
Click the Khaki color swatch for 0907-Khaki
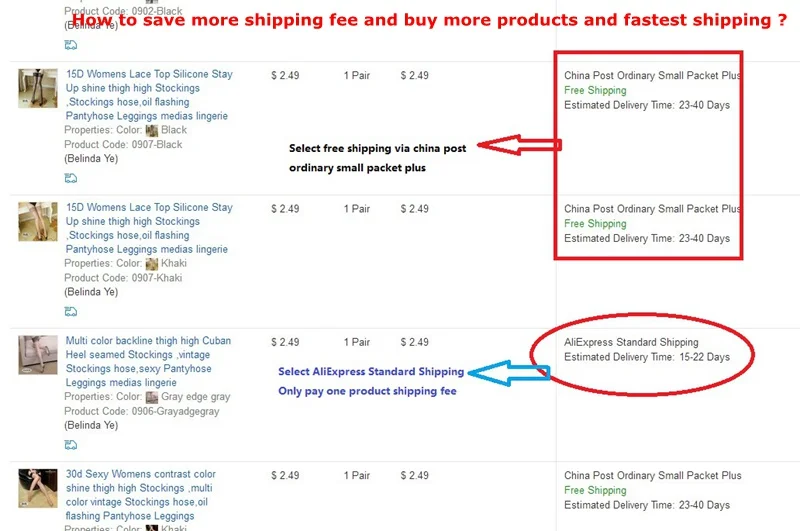(152, 264)
